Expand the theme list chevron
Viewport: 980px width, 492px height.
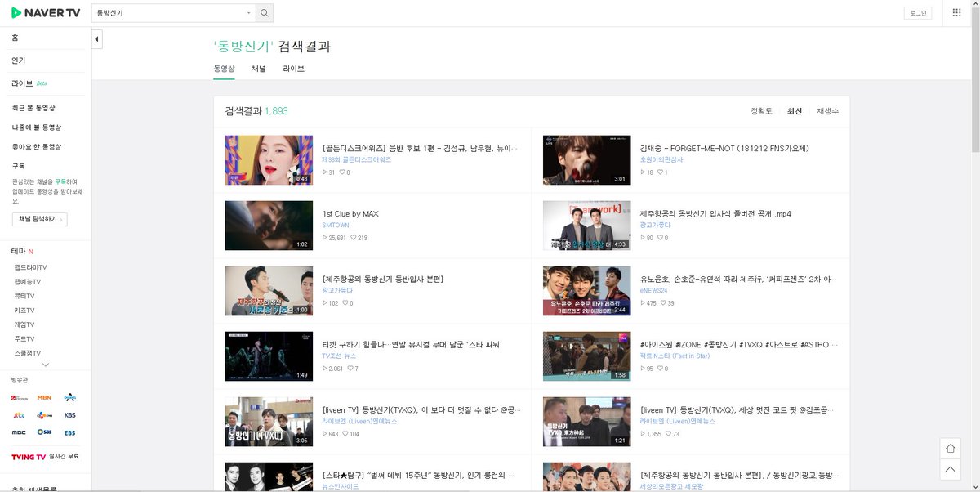coord(45,365)
